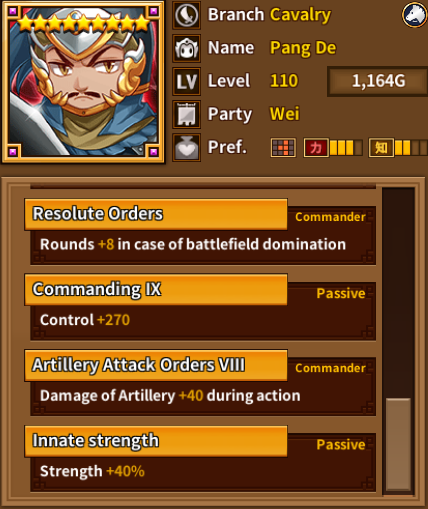Click the red strength kanji icon
428x509 pixels.
(316, 148)
